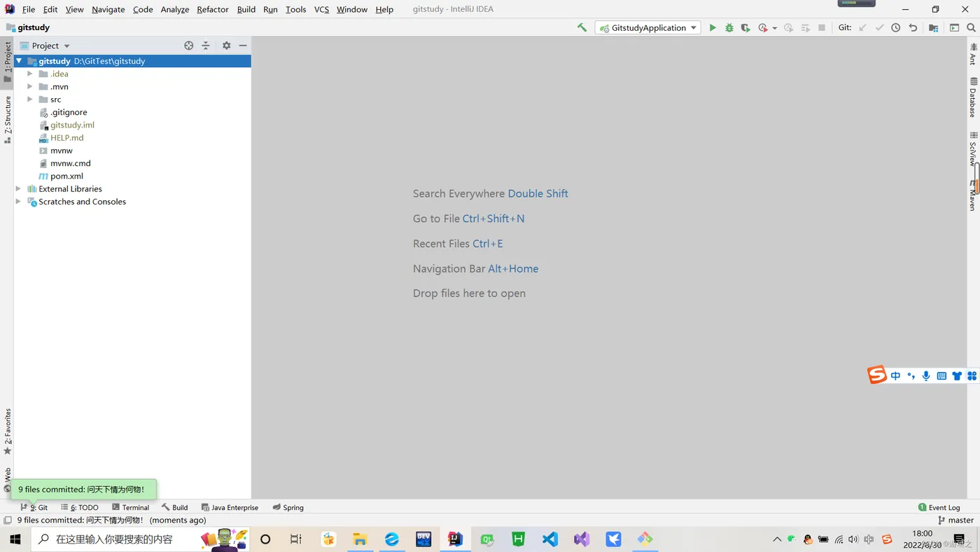Click the Build Project hammer icon
Screen dimensions: 980x552
[582, 27]
